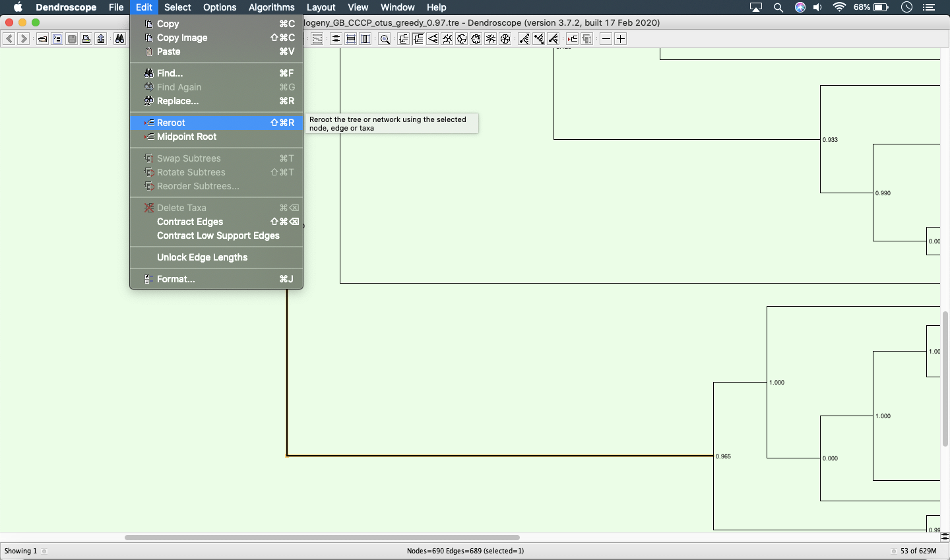Click the Print toolbar icon

[x=86, y=39]
